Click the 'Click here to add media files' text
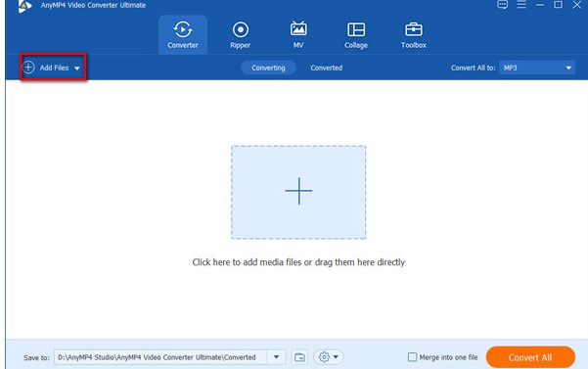This screenshot has width=588, height=369. coord(298,262)
